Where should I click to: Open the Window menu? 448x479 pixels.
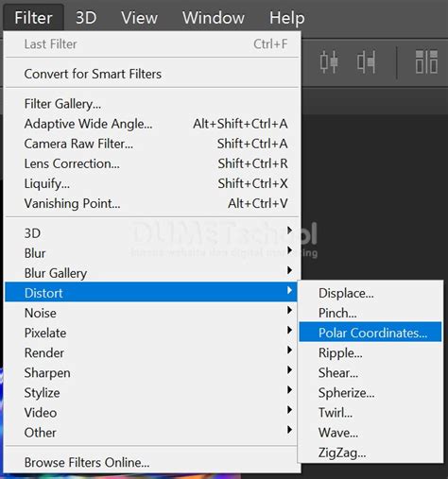pos(214,18)
